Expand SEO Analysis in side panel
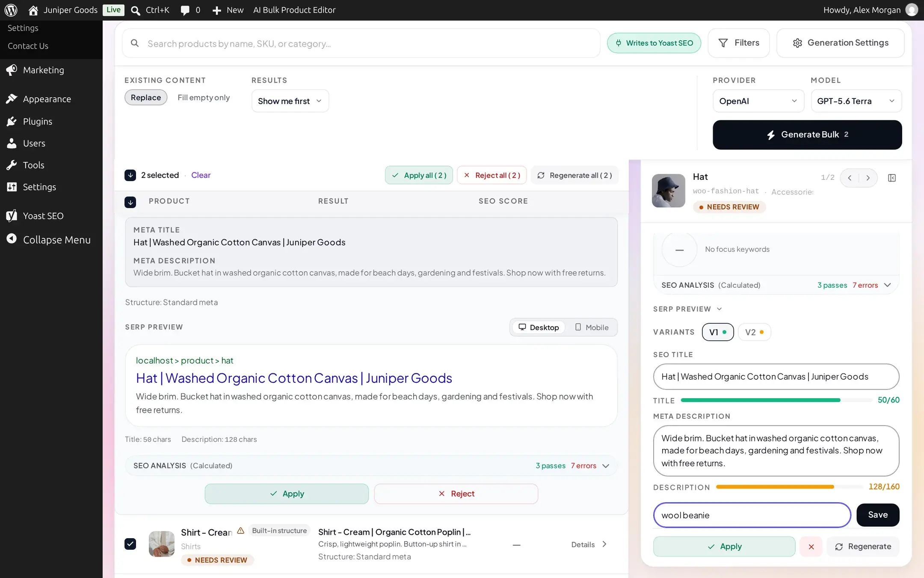 tap(776, 285)
